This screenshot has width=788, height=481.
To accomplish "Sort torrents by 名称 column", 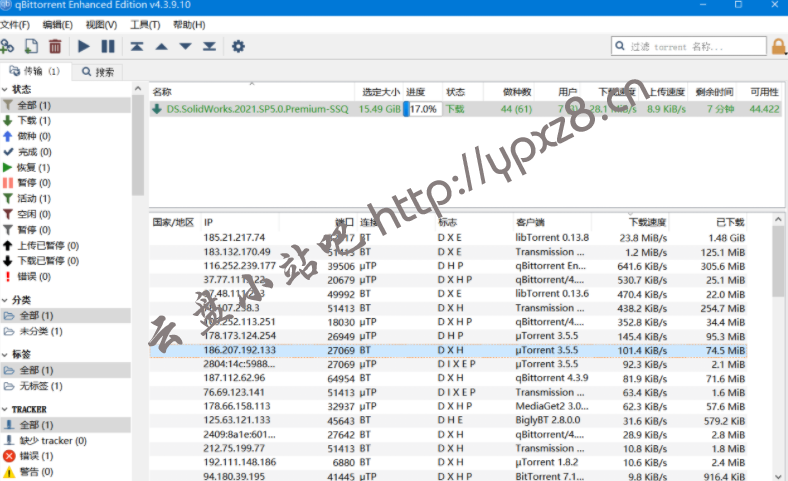I will tap(252, 92).
